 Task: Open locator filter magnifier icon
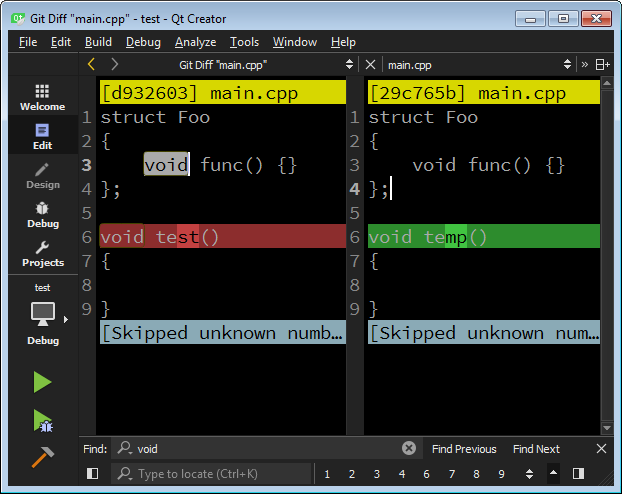(125, 473)
